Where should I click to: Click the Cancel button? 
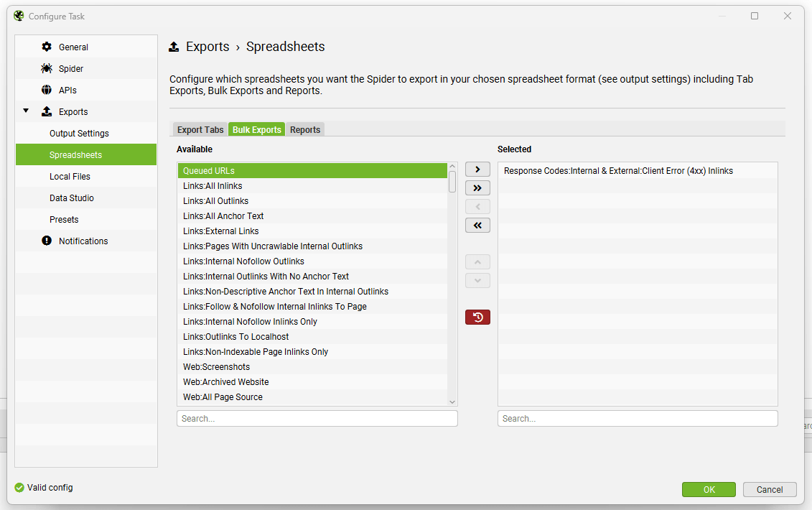pos(770,489)
